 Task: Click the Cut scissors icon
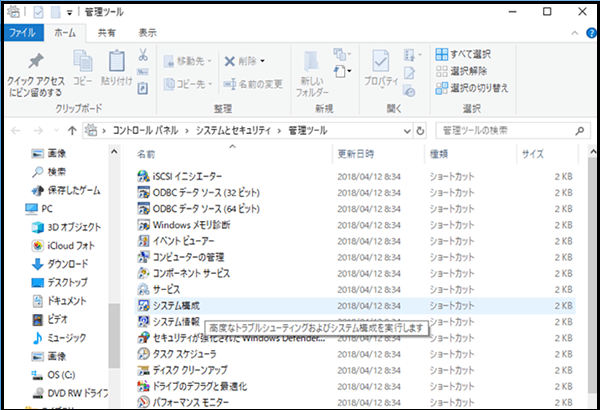tap(143, 55)
